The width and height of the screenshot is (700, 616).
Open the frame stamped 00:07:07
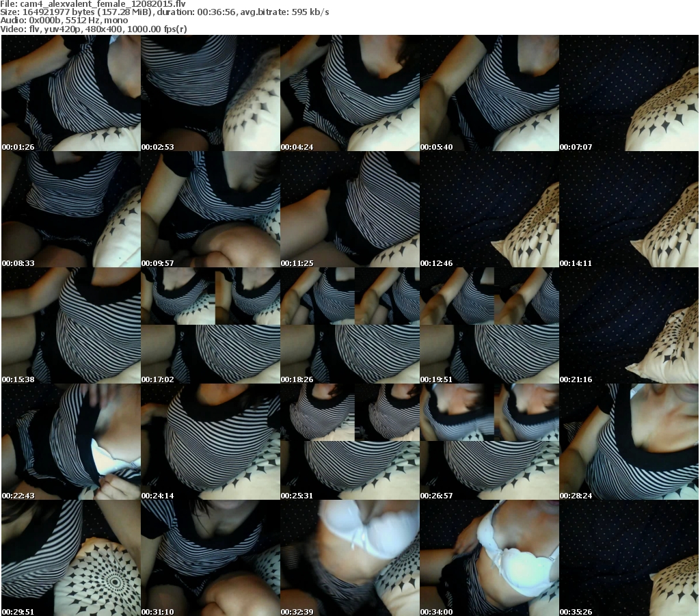click(629, 93)
